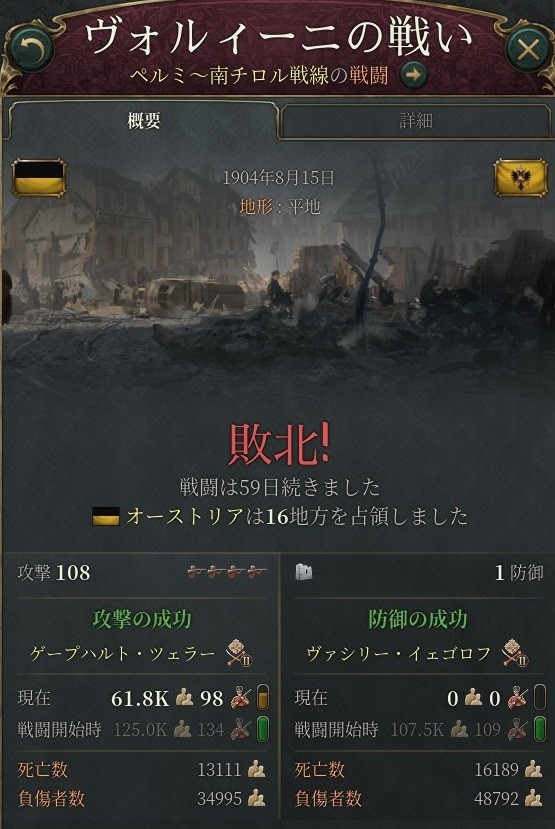Image resolution: width=555 pixels, height=829 pixels.
Task: Click the attacker's orange current morale bar
Action: click(263, 697)
